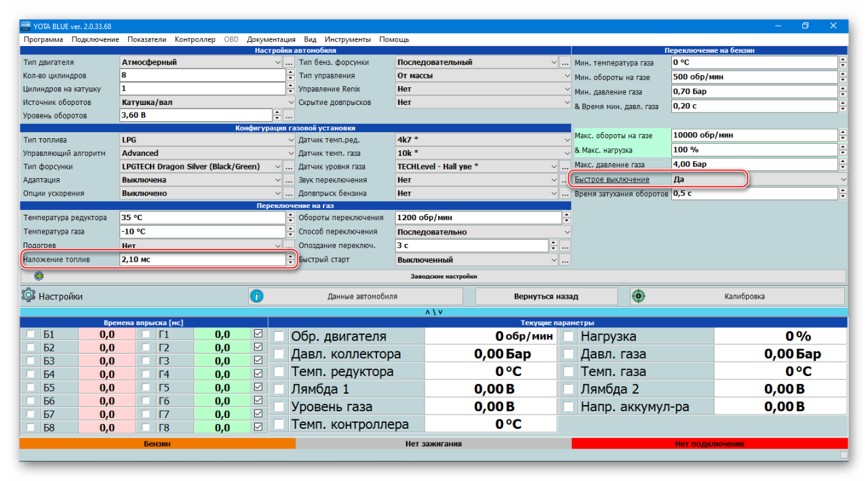Click the green target icon for Калибровка
Image resolution: width=868 pixels, height=481 pixels.
point(638,296)
